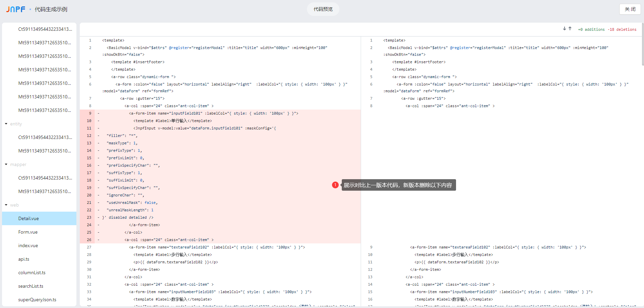
Task: Jump to previous diff with up arrow
Action: point(570,29)
